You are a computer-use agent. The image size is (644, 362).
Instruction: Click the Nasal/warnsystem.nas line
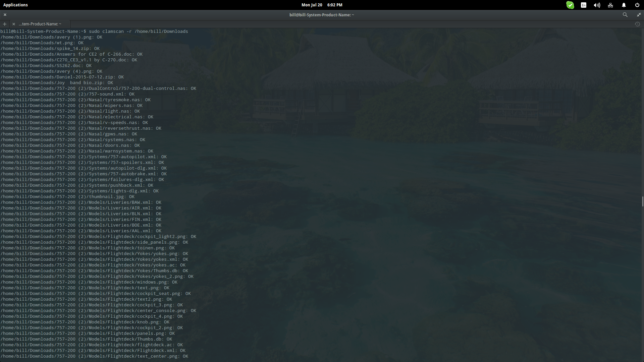[77, 151]
